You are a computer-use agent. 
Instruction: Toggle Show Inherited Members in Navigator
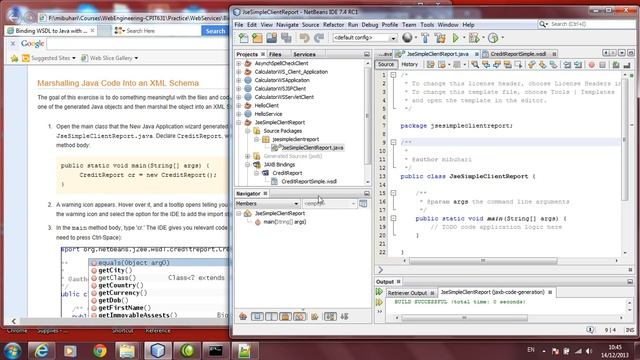pos(243,317)
